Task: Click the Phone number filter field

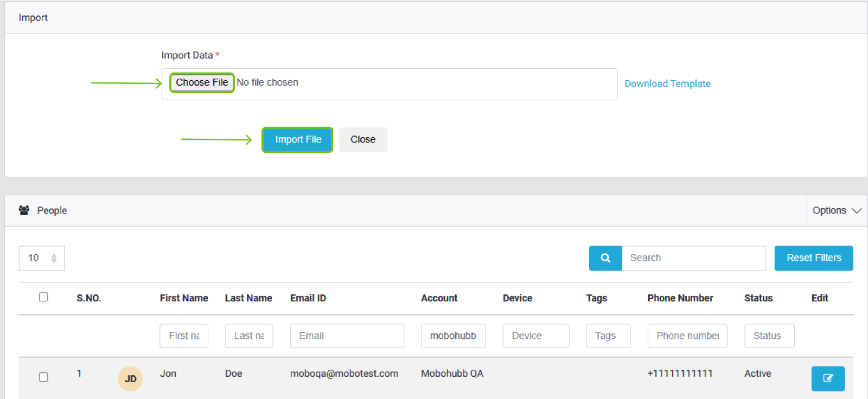Action: click(687, 336)
